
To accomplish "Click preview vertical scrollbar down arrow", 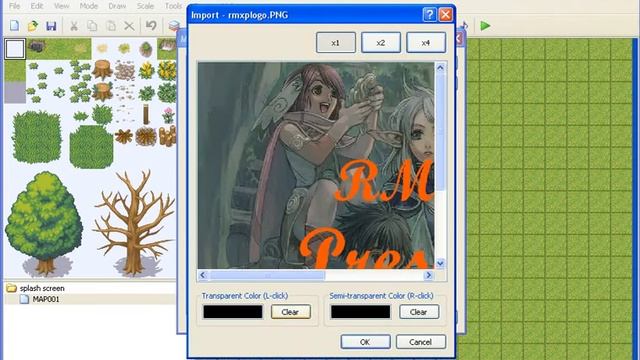I will coord(440,263).
